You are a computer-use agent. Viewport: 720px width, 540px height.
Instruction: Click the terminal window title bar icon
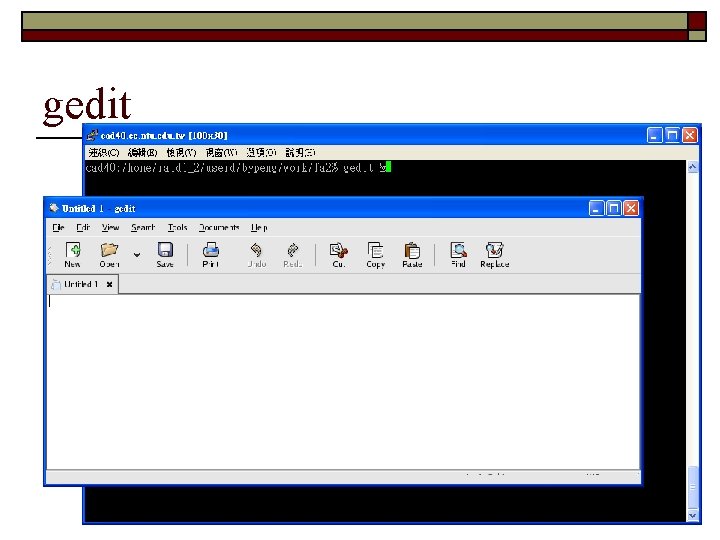tap(92, 135)
